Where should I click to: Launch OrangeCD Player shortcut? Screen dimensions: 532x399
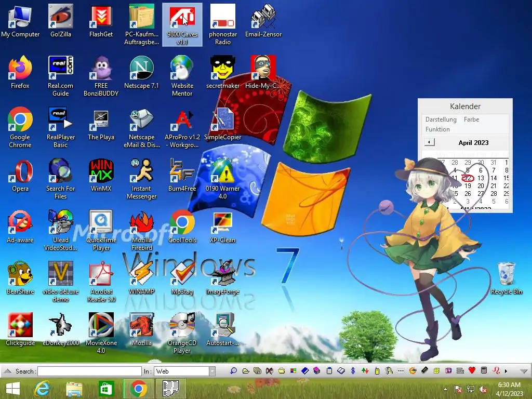tap(182, 333)
